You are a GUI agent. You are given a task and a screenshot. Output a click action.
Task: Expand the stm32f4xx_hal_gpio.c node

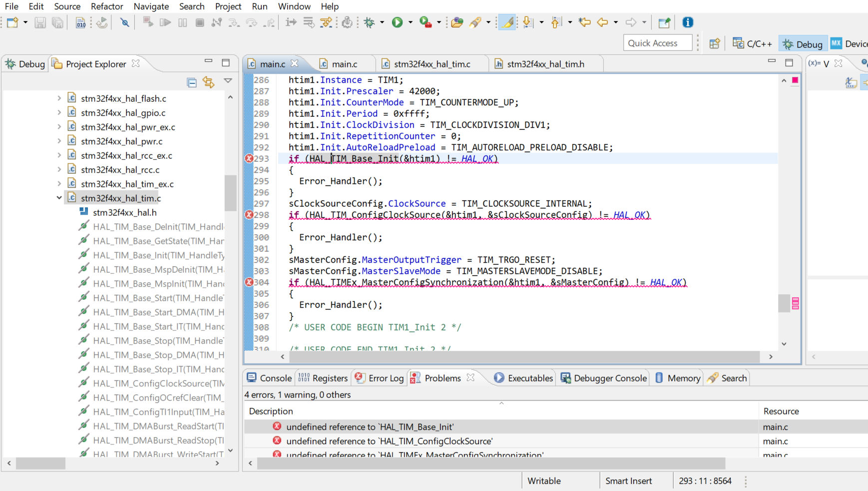pyautogui.click(x=59, y=113)
